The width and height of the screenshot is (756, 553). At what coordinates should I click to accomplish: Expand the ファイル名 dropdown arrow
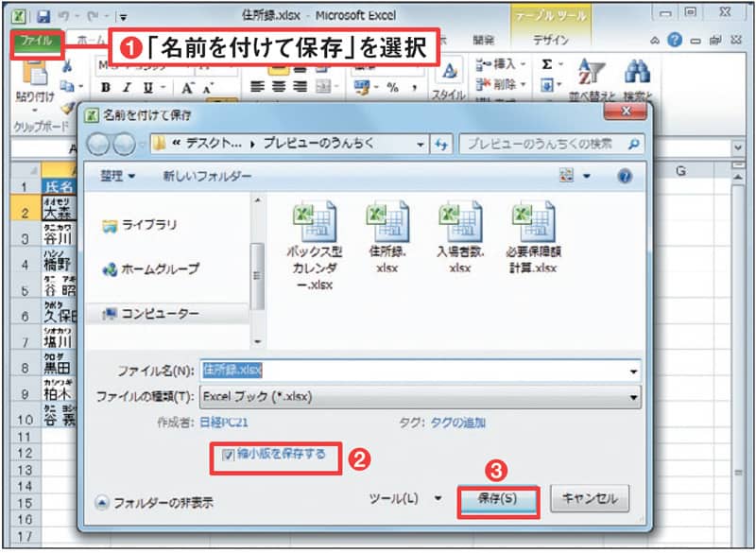[632, 371]
